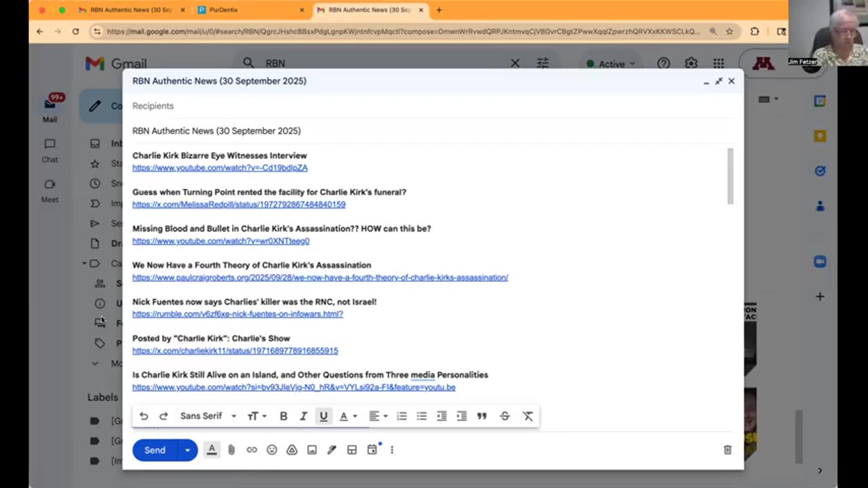Close the PurDentix tab
This screenshot has height=488, width=868.
302,10
